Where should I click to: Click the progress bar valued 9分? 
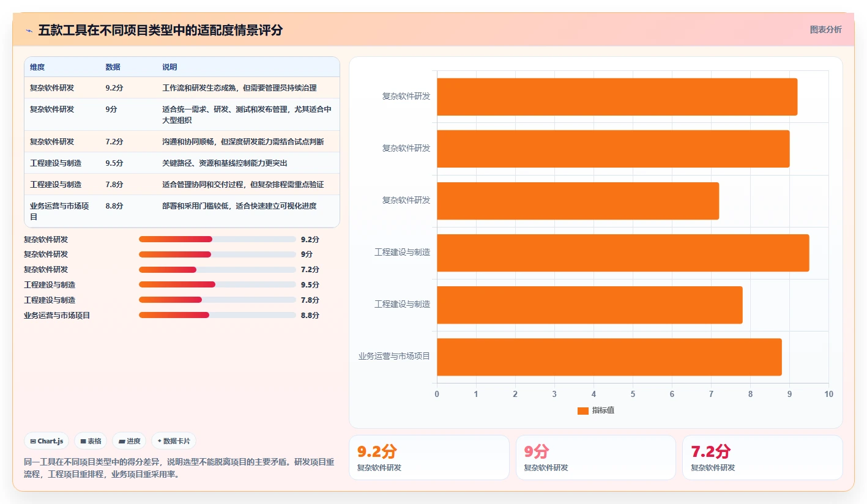(217, 254)
